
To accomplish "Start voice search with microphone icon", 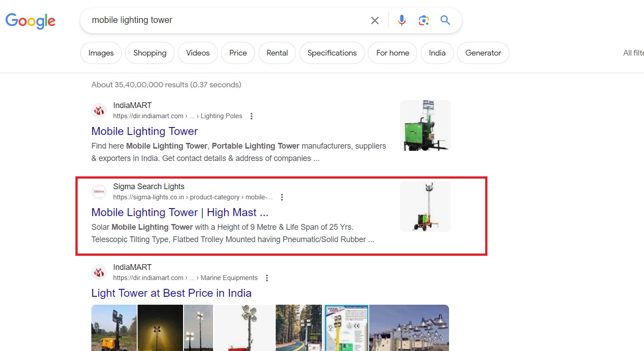I will 401,20.
